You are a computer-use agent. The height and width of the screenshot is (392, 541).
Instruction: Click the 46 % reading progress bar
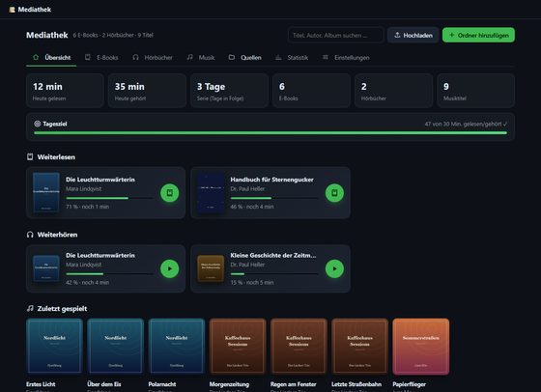[274, 198]
